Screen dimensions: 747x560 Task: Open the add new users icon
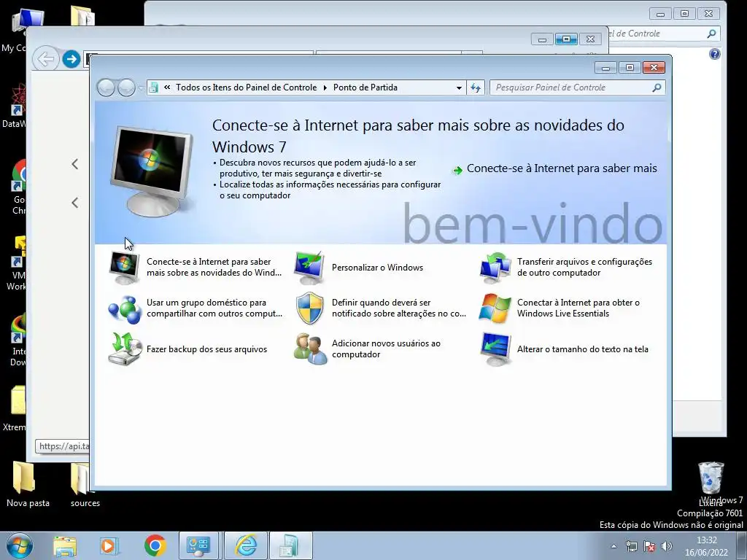coord(310,349)
